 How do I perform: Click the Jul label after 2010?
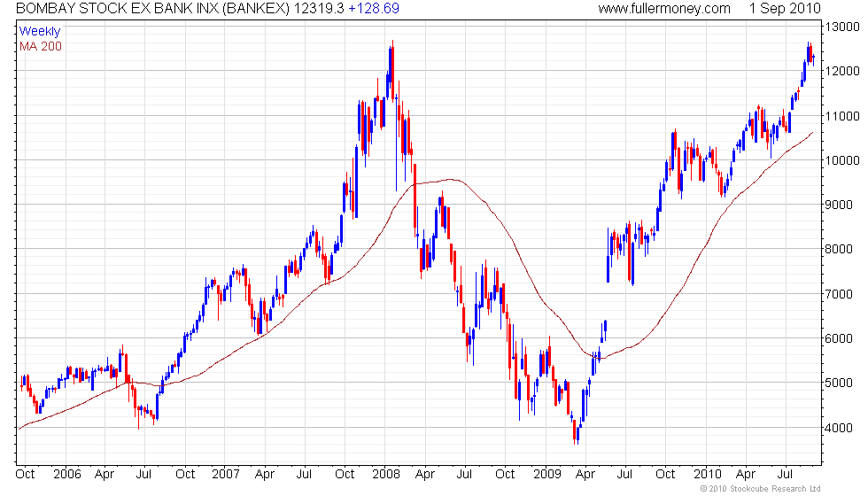(786, 475)
